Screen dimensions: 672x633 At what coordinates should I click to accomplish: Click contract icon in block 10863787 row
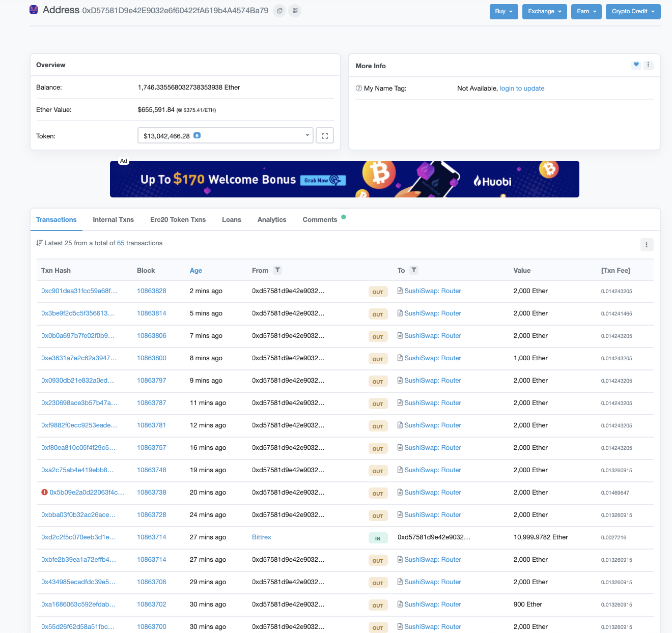[x=400, y=403]
